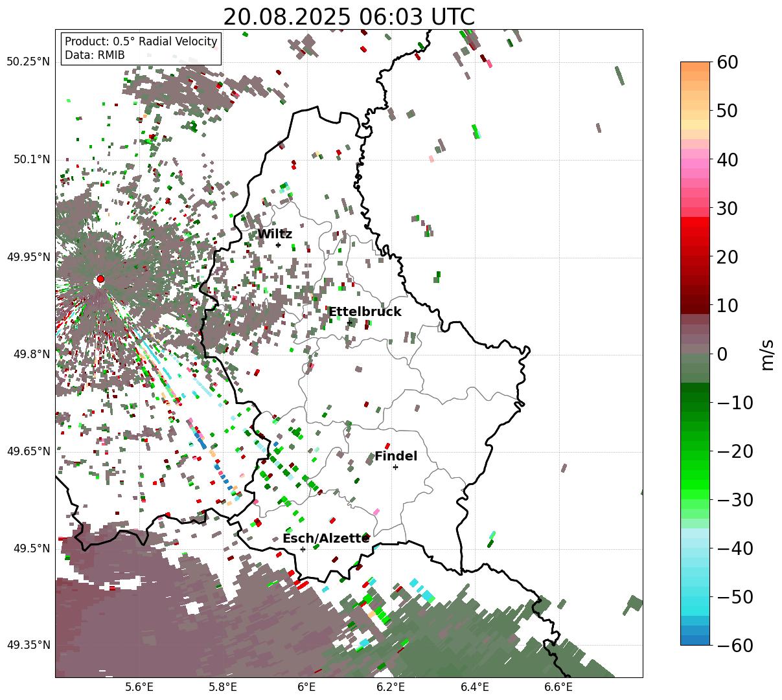Screen dimensions: 782x700
Task: Click the longitude label 6°E
Action: click(x=306, y=686)
